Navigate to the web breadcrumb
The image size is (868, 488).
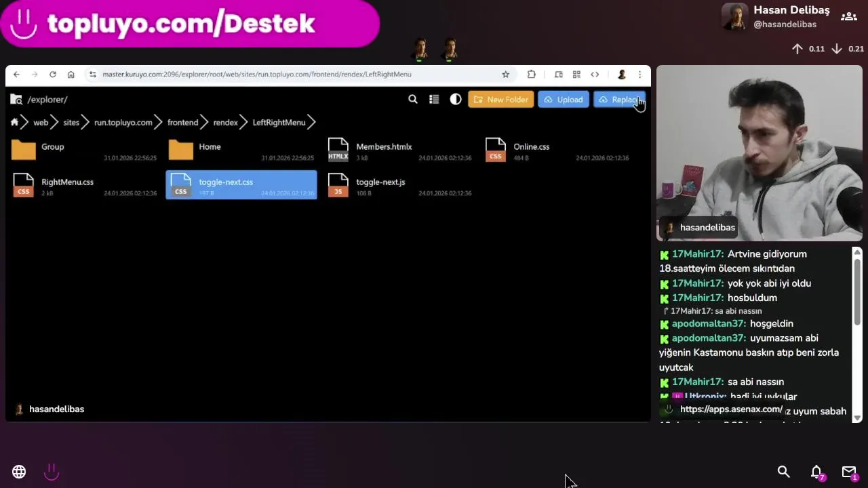(x=41, y=123)
